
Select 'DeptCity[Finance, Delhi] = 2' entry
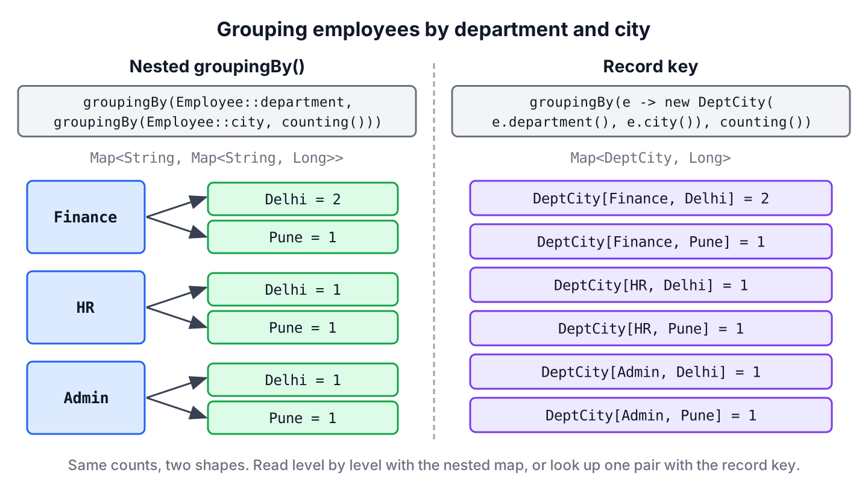coord(651,198)
